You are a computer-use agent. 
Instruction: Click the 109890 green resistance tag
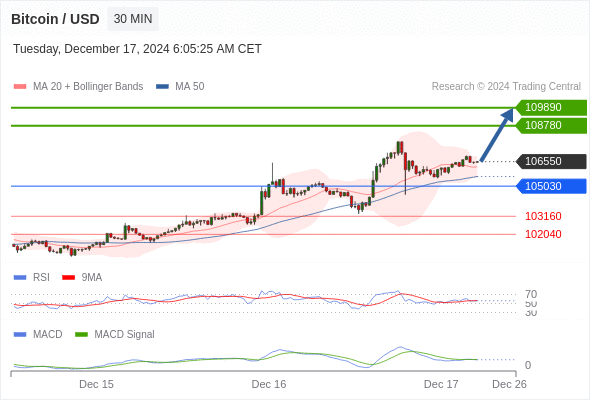[x=551, y=108]
